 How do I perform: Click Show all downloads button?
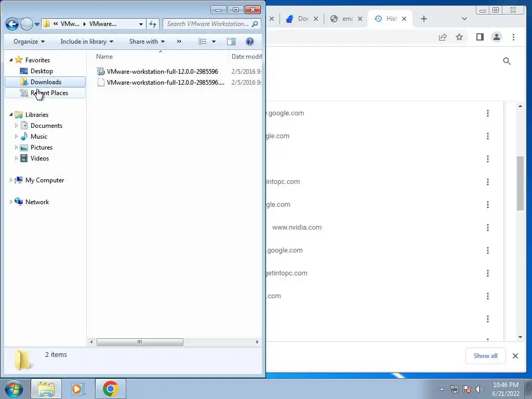click(x=486, y=356)
